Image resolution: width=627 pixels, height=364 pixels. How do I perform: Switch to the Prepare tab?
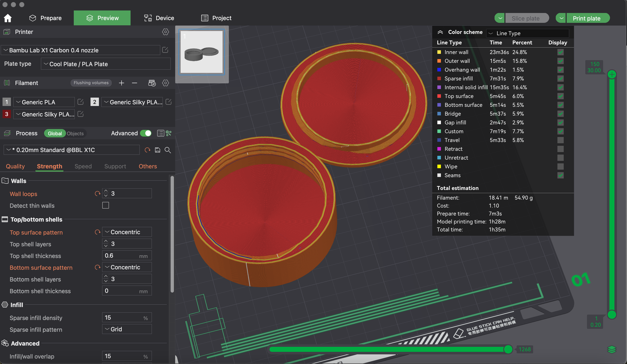(x=45, y=18)
